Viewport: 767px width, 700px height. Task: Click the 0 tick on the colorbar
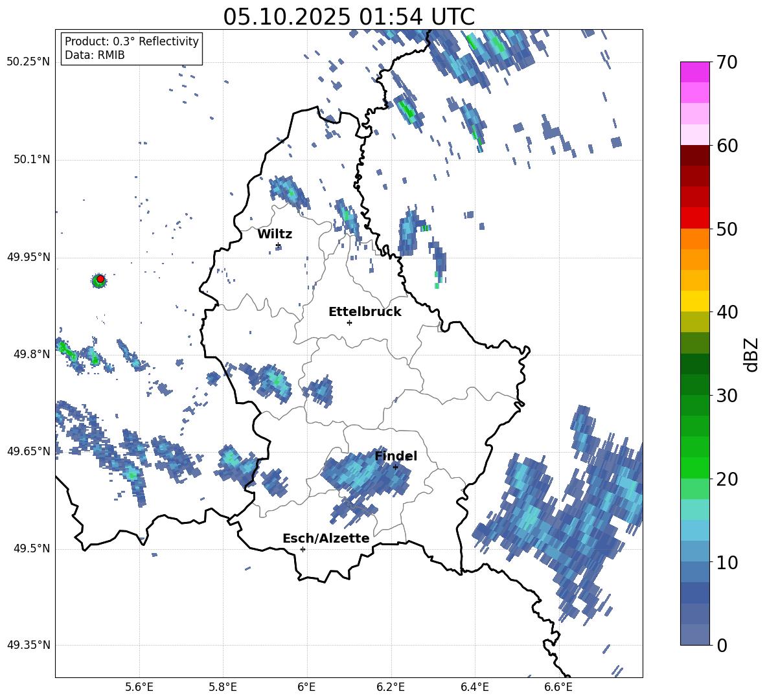[722, 646]
